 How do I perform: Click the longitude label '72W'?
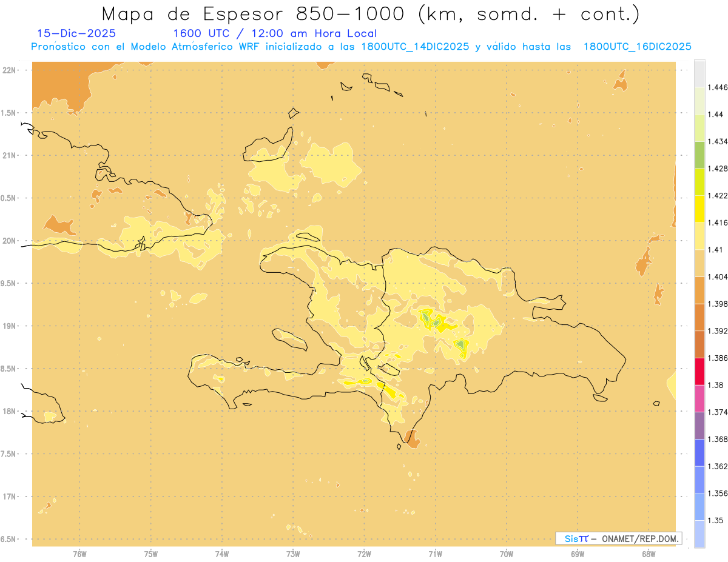pos(364,554)
